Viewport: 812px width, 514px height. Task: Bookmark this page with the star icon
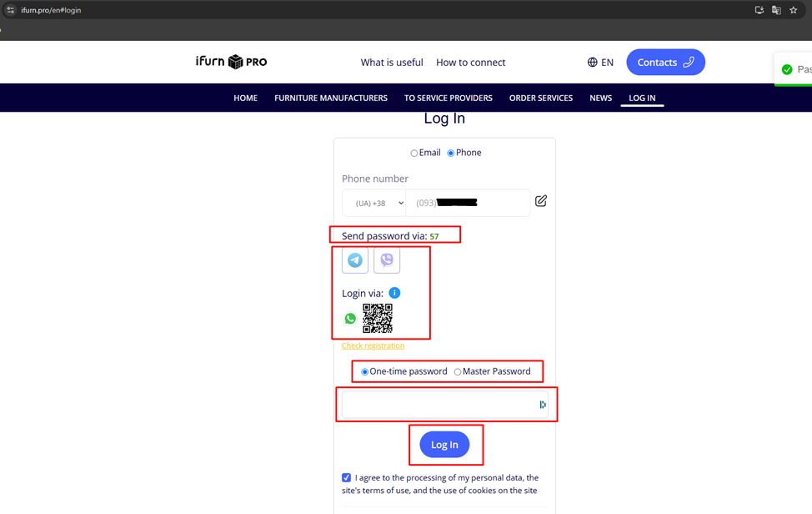[794, 10]
